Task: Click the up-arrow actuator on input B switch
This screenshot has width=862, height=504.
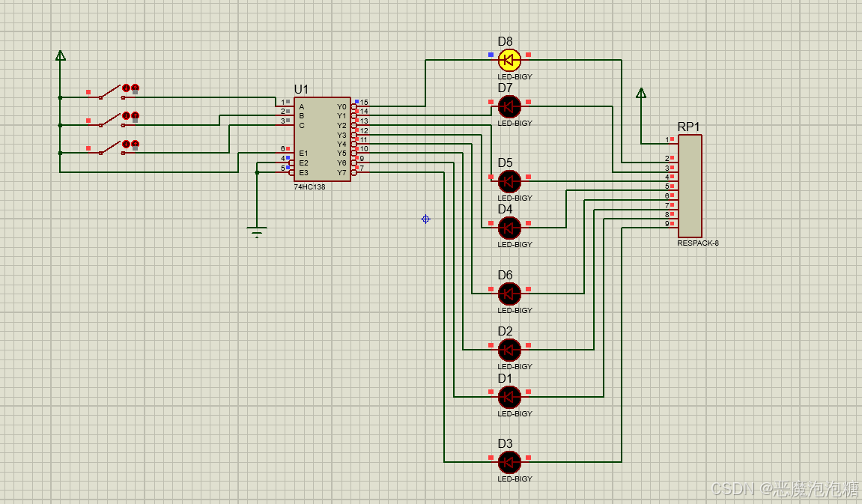Action: [135, 115]
